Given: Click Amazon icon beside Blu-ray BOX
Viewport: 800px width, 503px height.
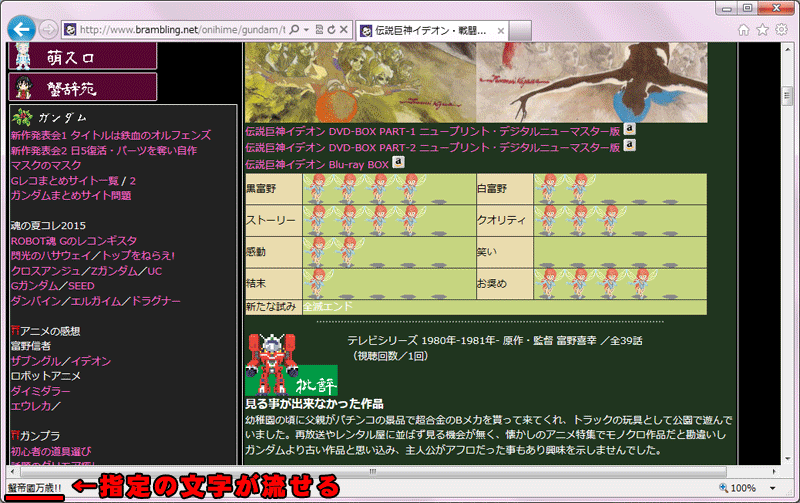Looking at the screenshot, I should pyautogui.click(x=398, y=162).
